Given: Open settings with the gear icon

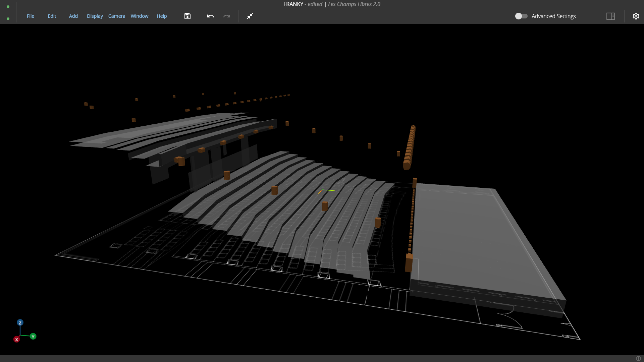Looking at the screenshot, I should pyautogui.click(x=636, y=16).
